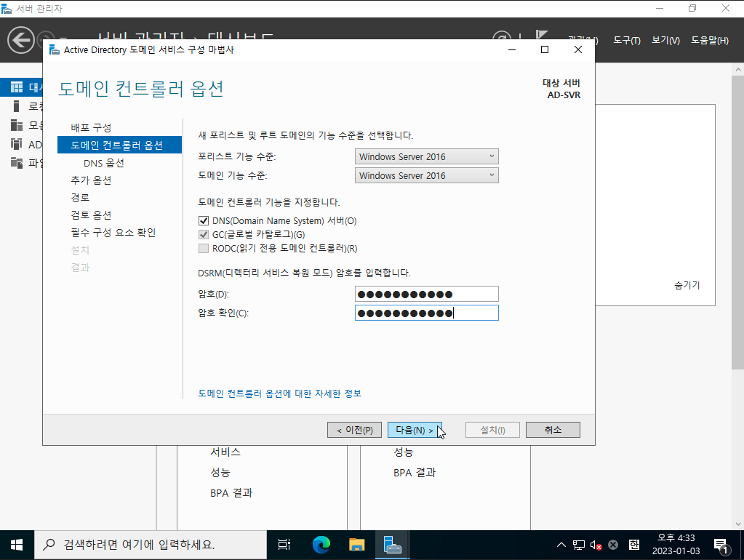Click the 다음(N) button
The height and width of the screenshot is (560, 744).
(415, 430)
